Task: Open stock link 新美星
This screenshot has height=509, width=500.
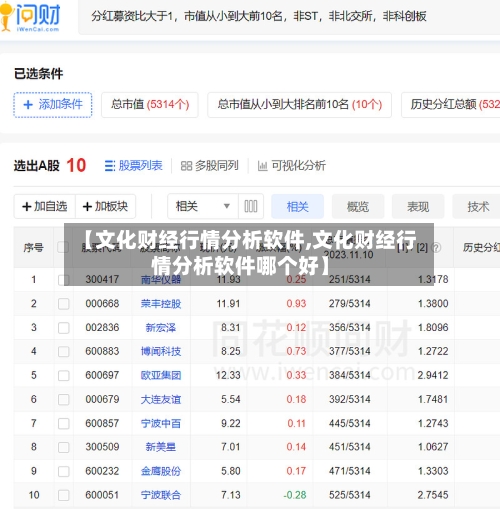Action: tap(161, 447)
